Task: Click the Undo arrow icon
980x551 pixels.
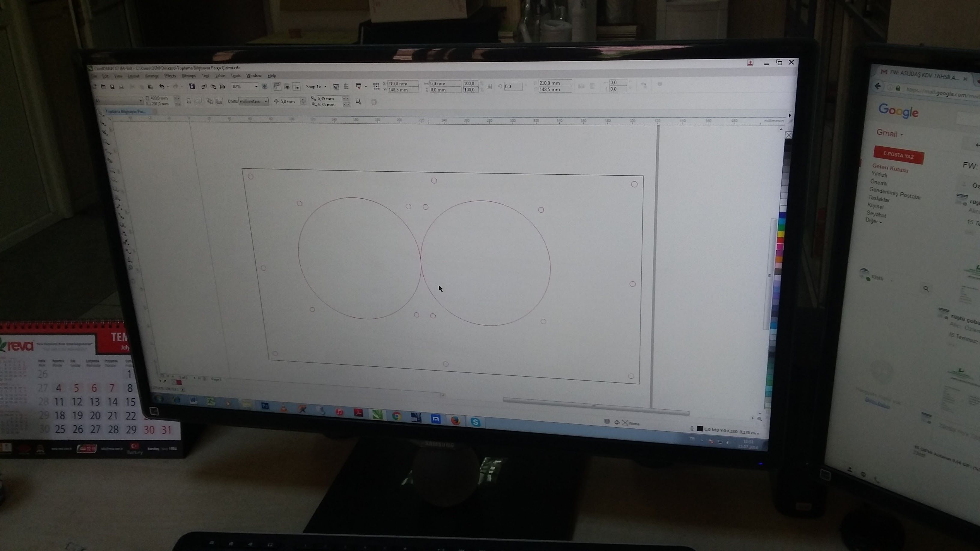Action: pyautogui.click(x=162, y=87)
